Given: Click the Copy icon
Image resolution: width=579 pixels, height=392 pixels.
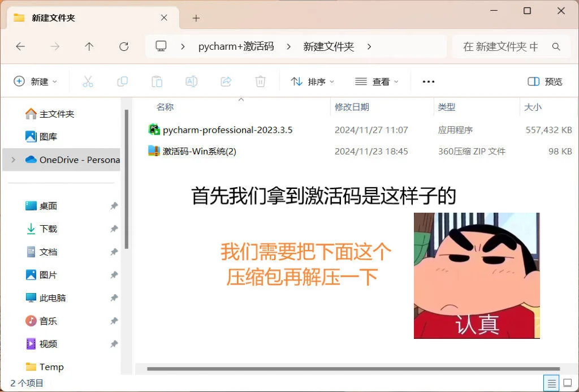Looking at the screenshot, I should (122, 81).
